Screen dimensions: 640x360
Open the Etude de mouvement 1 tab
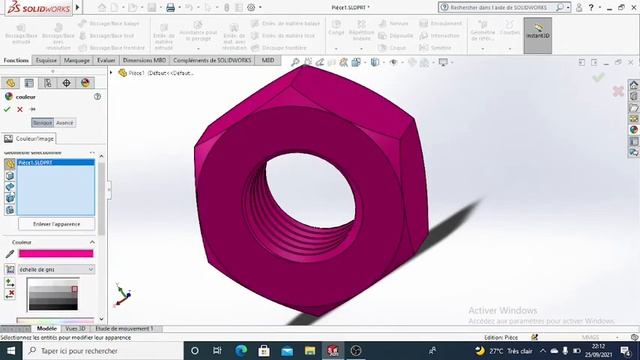124,329
